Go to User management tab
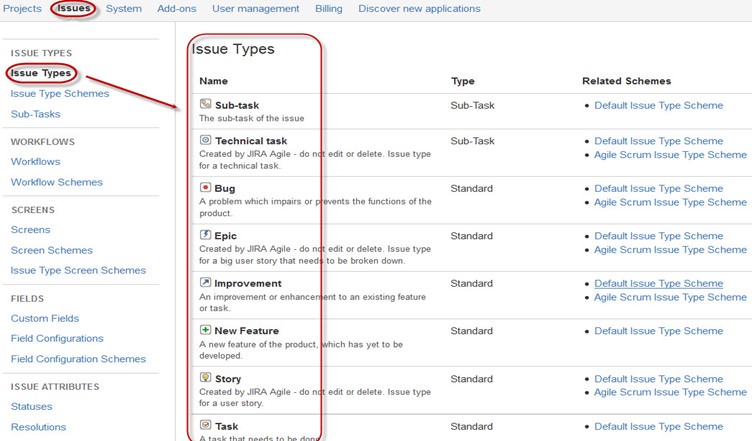Screen dimensions: 752x441 (255, 9)
